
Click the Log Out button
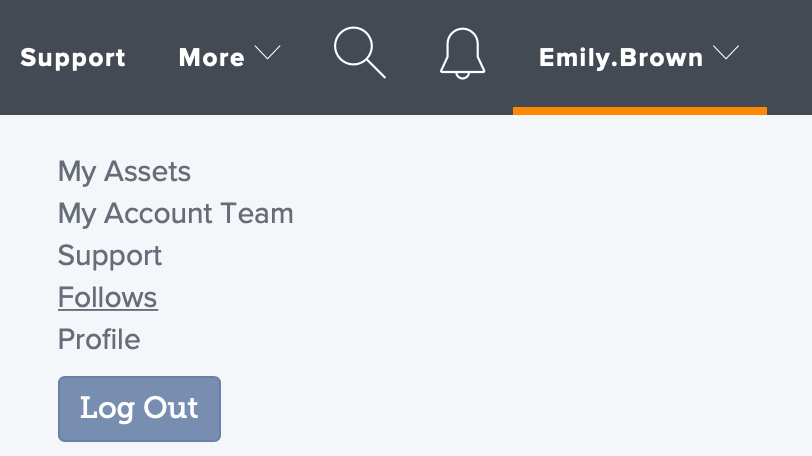(139, 409)
